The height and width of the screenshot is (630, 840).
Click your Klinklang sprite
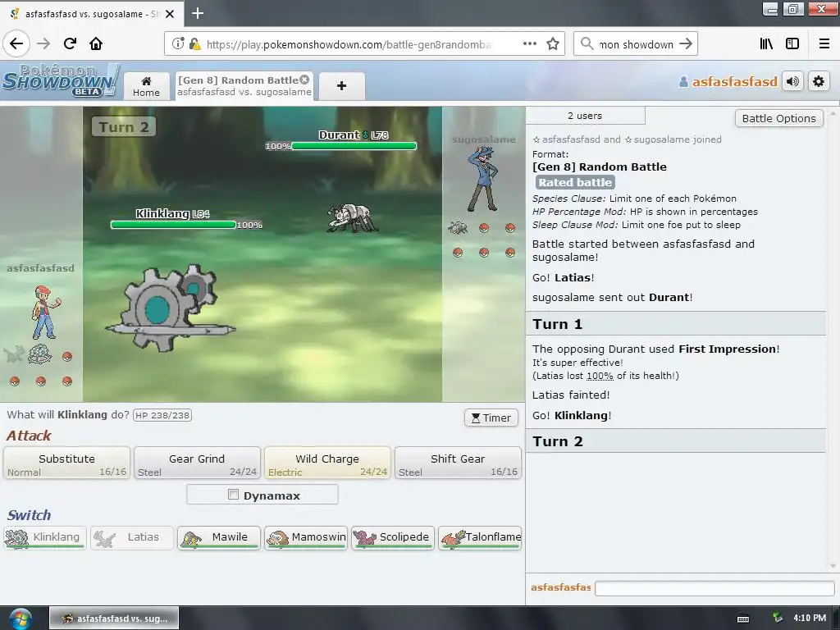(170, 308)
